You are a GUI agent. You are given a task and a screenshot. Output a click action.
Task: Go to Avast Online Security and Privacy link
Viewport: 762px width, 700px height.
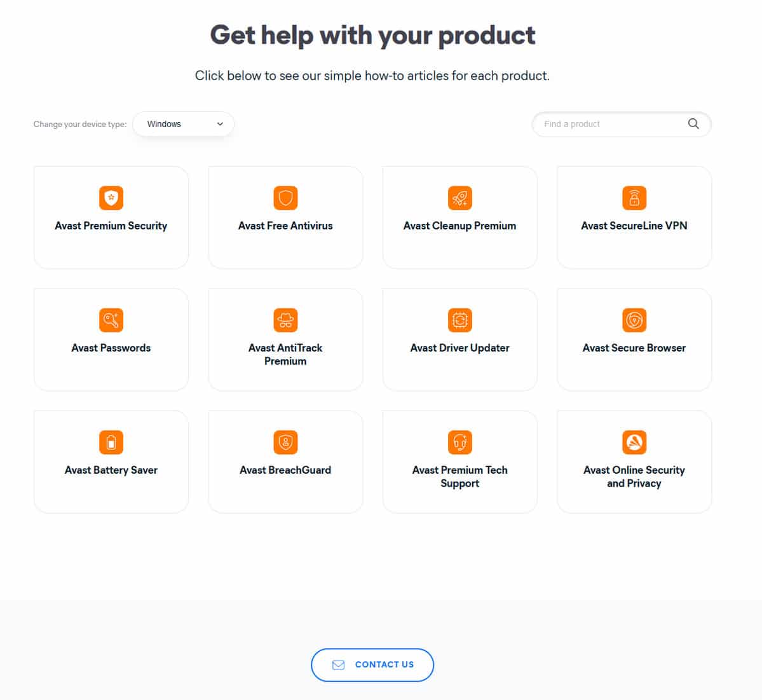pyautogui.click(x=634, y=477)
